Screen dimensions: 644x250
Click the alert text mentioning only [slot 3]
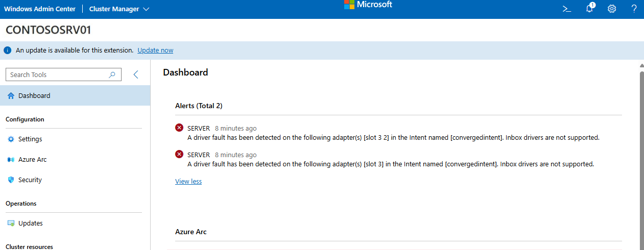pos(391,164)
